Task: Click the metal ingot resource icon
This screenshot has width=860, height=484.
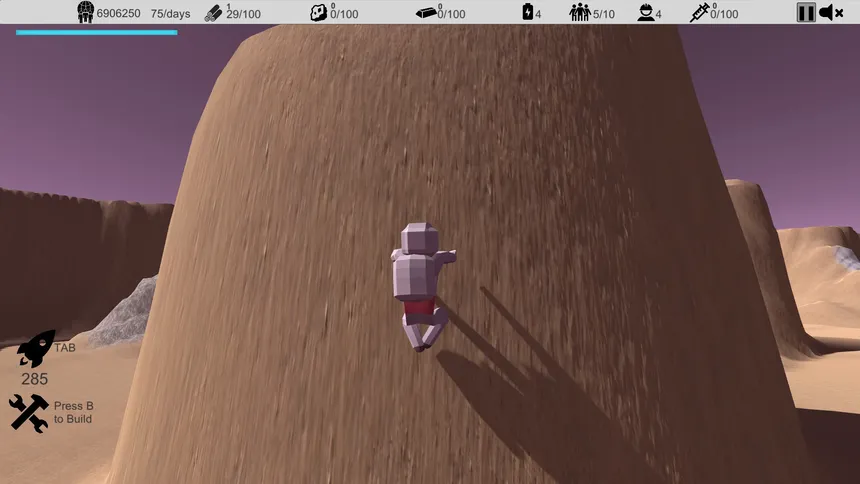Action: [x=426, y=13]
